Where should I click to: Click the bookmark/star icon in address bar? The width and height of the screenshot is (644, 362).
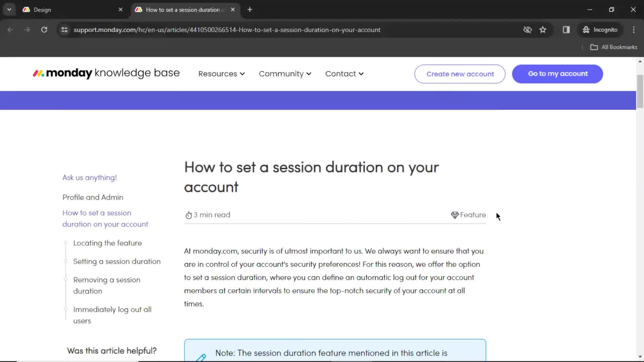pyautogui.click(x=543, y=29)
